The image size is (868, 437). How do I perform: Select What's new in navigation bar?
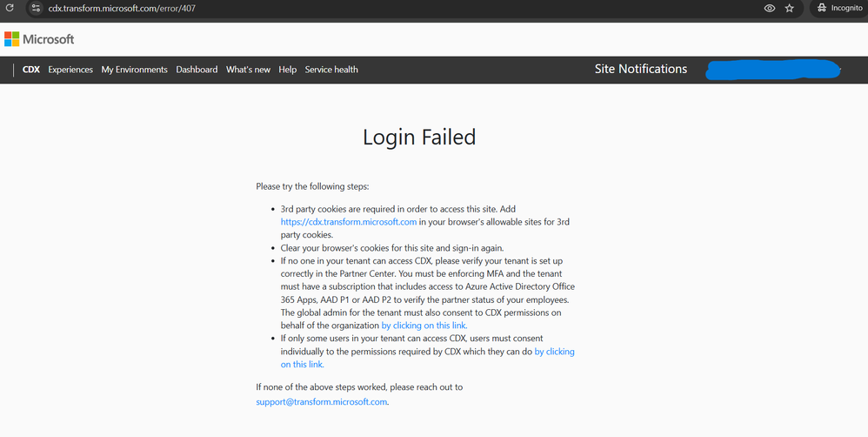pos(248,70)
